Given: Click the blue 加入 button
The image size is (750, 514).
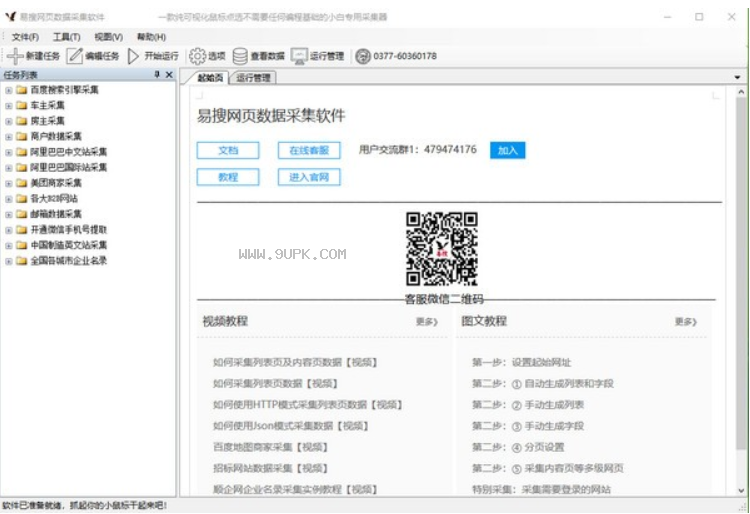Looking at the screenshot, I should coord(507,150).
